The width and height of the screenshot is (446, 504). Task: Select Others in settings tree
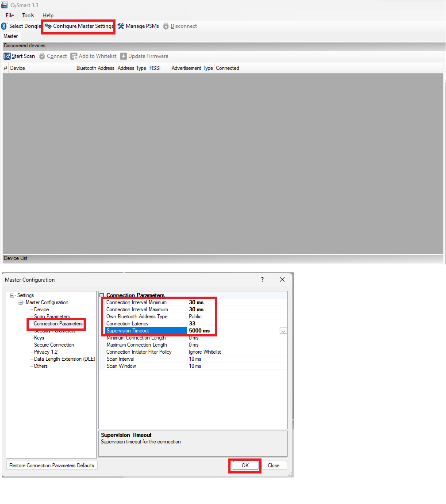(41, 366)
